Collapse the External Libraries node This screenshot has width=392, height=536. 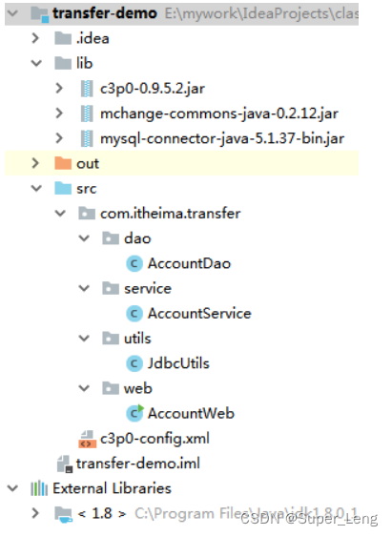(12, 488)
